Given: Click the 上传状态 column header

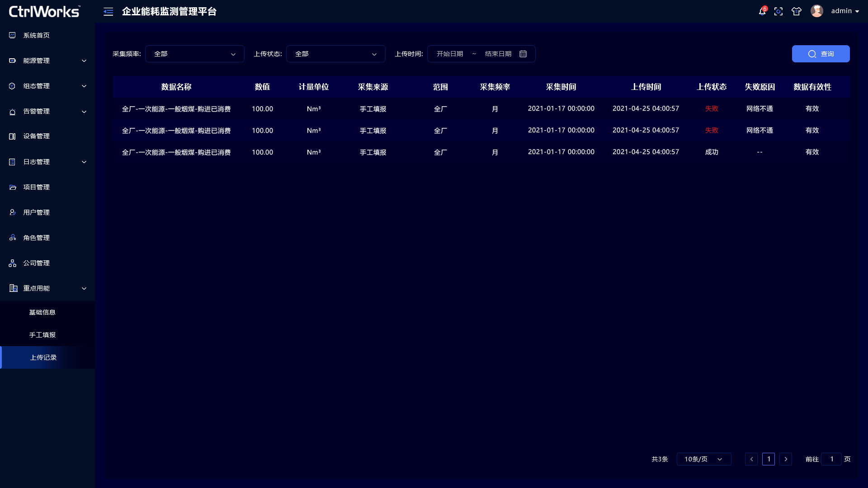Looking at the screenshot, I should coord(712,87).
